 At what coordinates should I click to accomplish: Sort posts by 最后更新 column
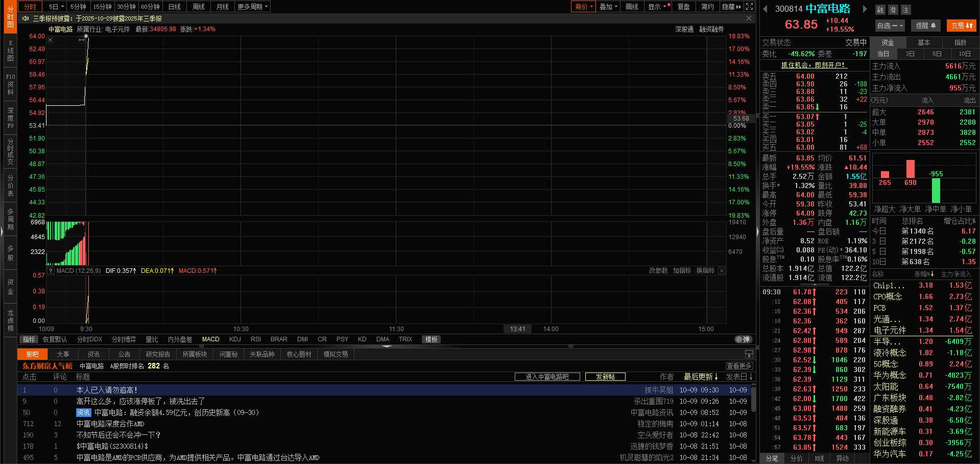tap(701, 377)
